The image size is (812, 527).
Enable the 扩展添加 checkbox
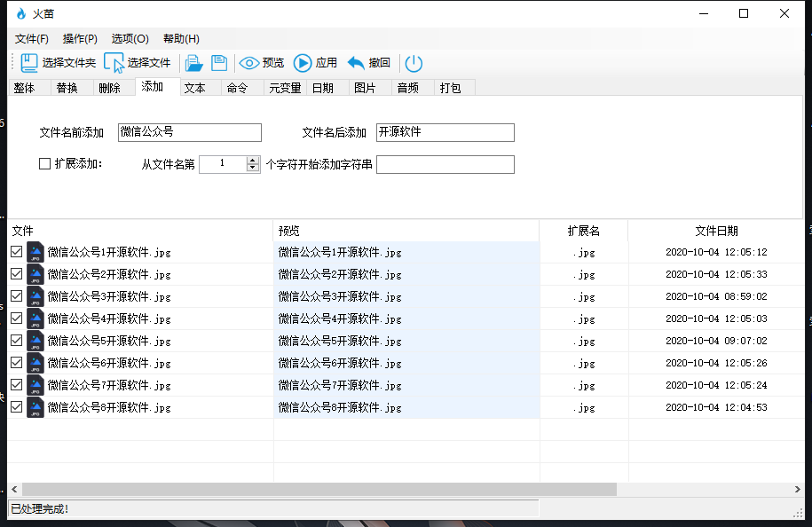click(45, 164)
